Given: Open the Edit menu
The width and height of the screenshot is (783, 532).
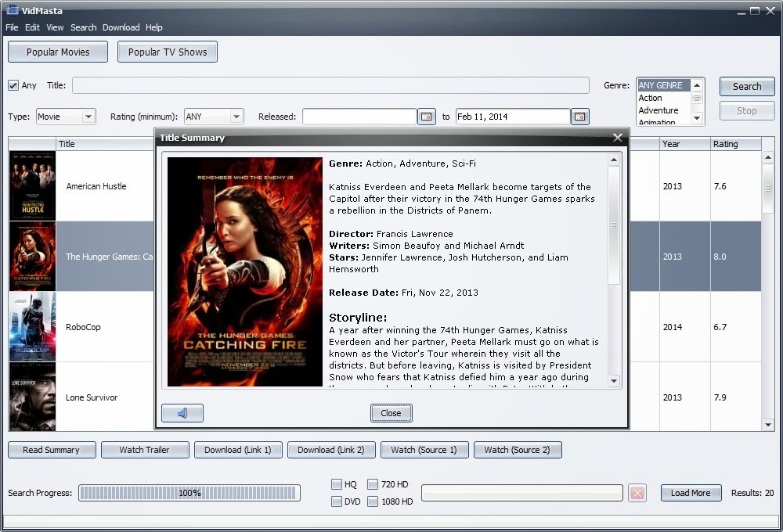Looking at the screenshot, I should click(32, 27).
